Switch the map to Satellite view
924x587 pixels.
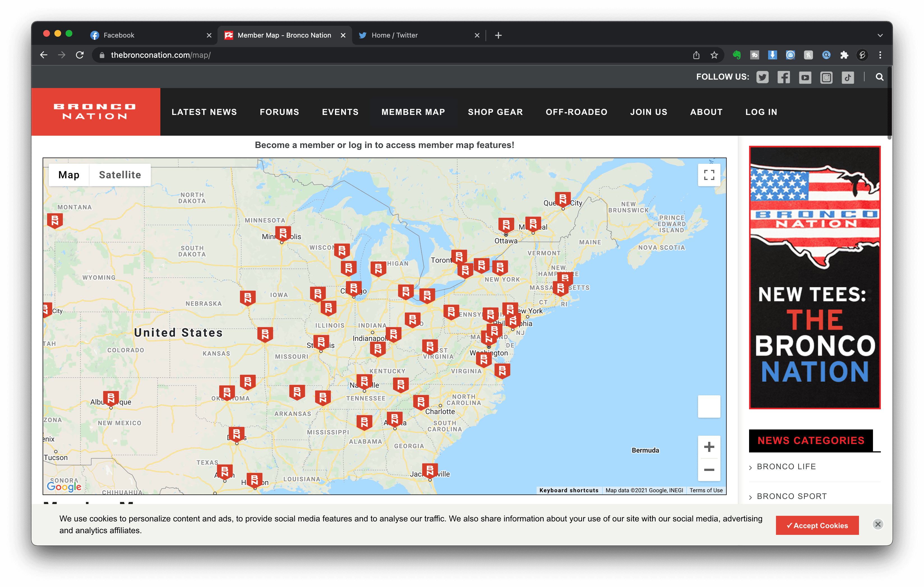click(120, 175)
